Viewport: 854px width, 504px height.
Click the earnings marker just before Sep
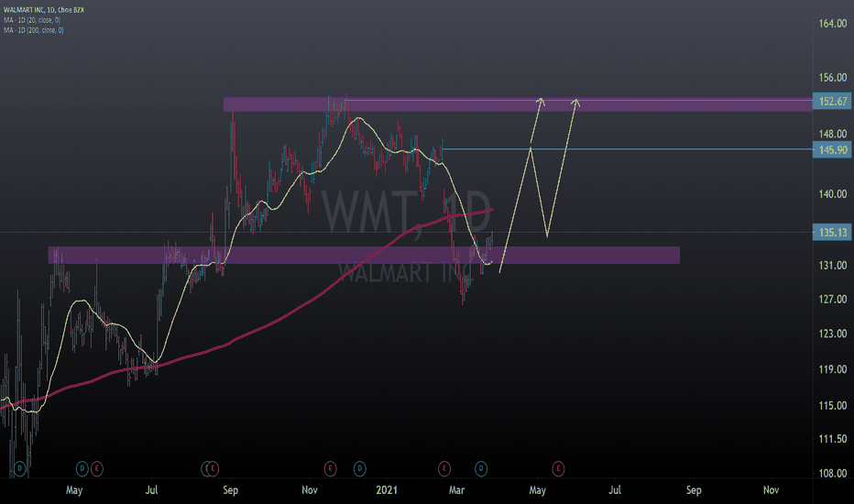[x=213, y=468]
